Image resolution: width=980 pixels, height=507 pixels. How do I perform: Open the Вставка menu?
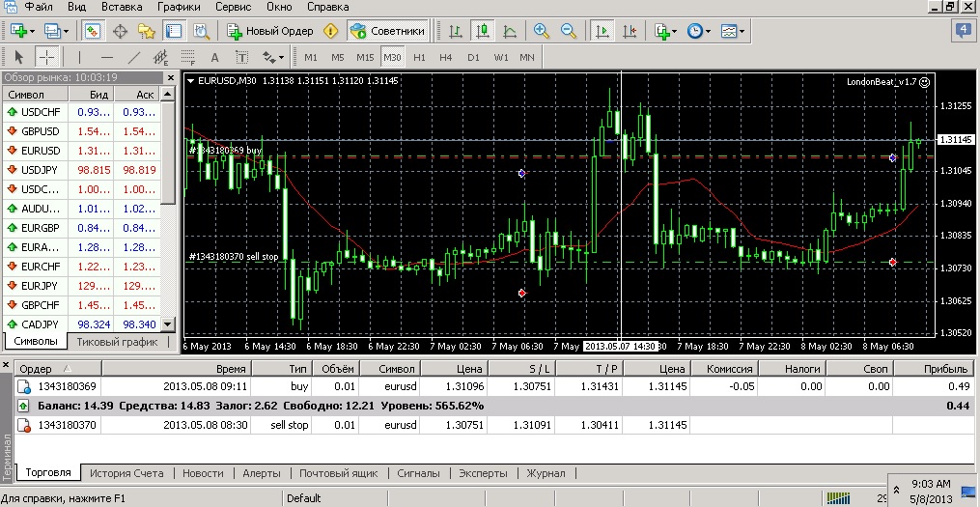pyautogui.click(x=120, y=8)
